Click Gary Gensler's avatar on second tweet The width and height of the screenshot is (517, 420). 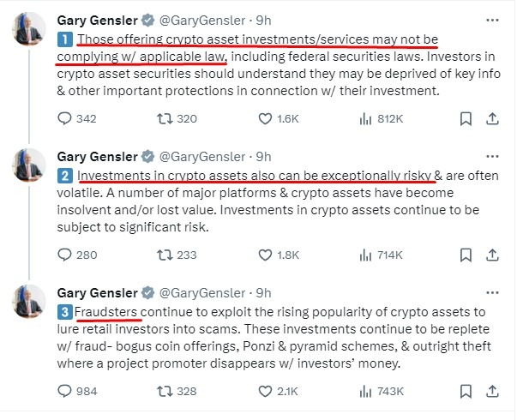point(28,165)
